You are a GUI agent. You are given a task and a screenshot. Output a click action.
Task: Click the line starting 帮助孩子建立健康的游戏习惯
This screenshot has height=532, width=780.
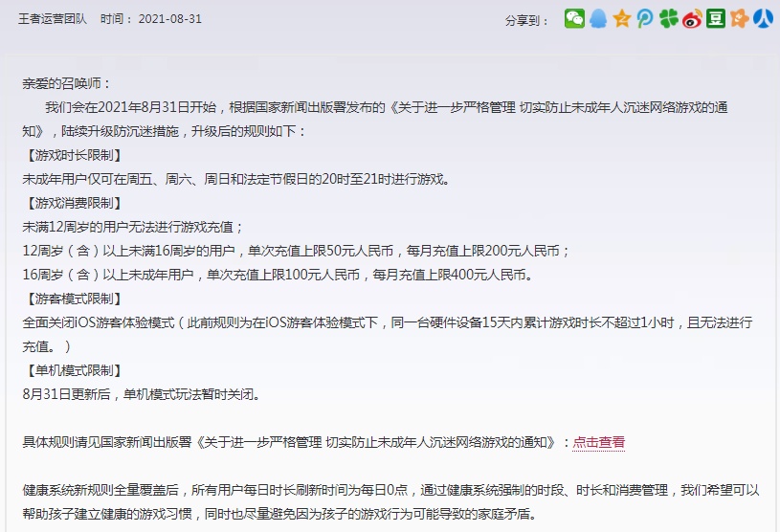point(280,514)
